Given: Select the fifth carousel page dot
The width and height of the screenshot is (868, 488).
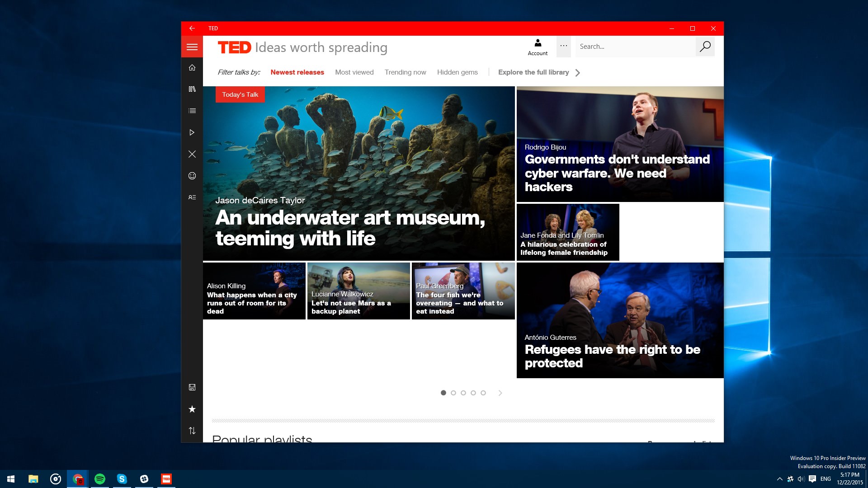Looking at the screenshot, I should coord(483,393).
